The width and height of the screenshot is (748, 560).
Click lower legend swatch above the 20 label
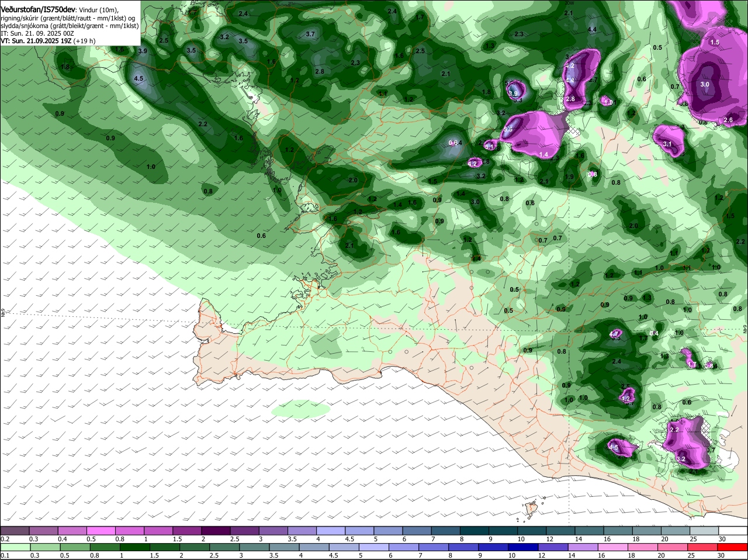coord(673,547)
